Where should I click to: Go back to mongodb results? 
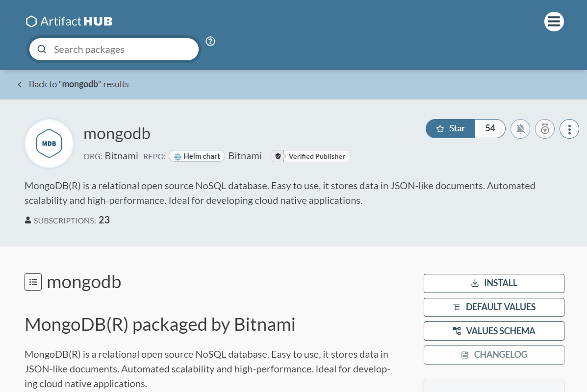pos(78,84)
